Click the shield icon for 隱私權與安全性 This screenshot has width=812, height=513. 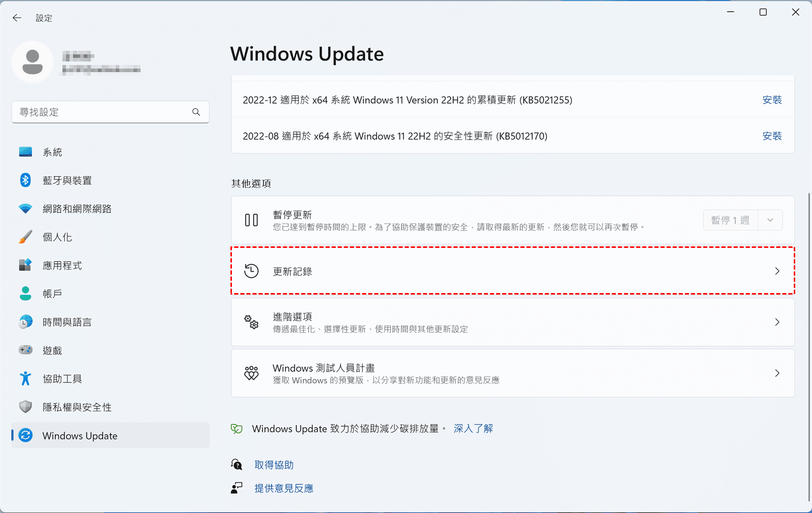point(25,407)
